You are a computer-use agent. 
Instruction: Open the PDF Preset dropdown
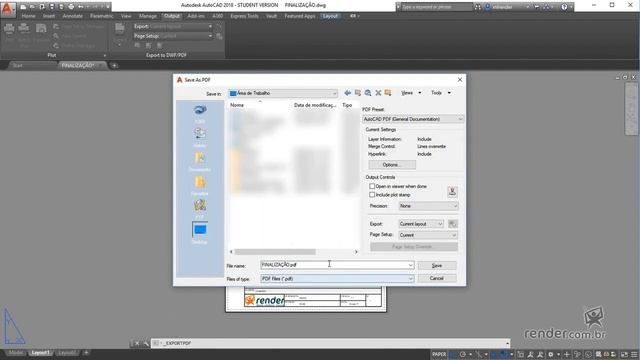[413, 119]
